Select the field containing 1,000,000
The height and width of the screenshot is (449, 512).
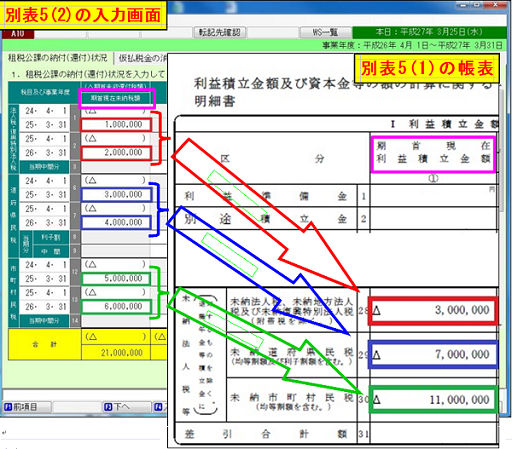[x=116, y=125]
